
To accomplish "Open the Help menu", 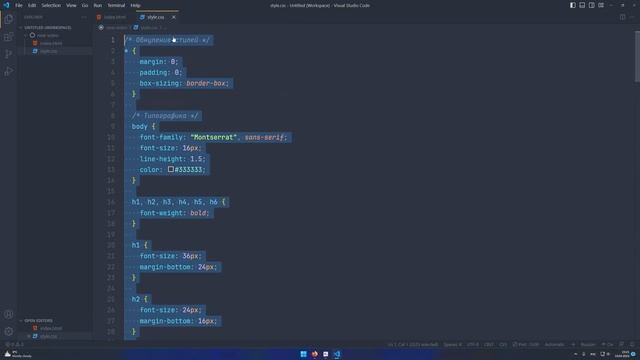I will tap(136, 5).
